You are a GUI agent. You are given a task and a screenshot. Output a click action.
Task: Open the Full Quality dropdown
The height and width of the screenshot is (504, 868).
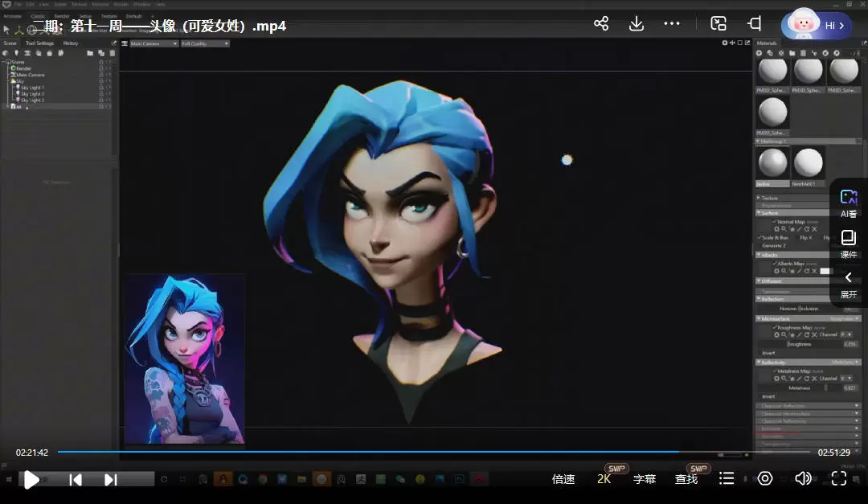[205, 43]
